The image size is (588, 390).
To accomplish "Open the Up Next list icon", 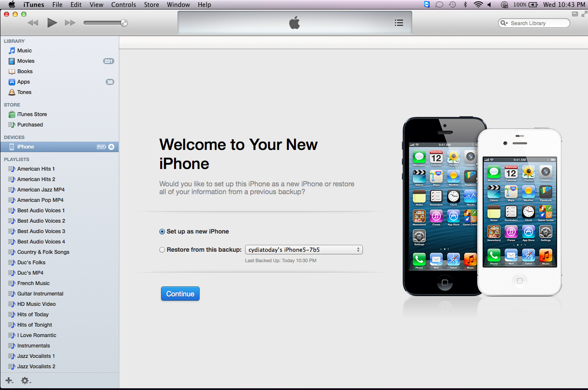I will click(399, 23).
